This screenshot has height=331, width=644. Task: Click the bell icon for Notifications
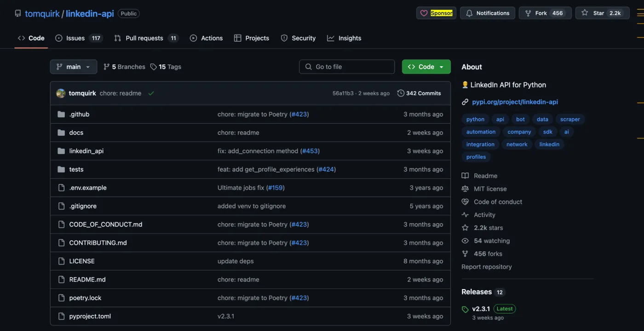pos(469,13)
